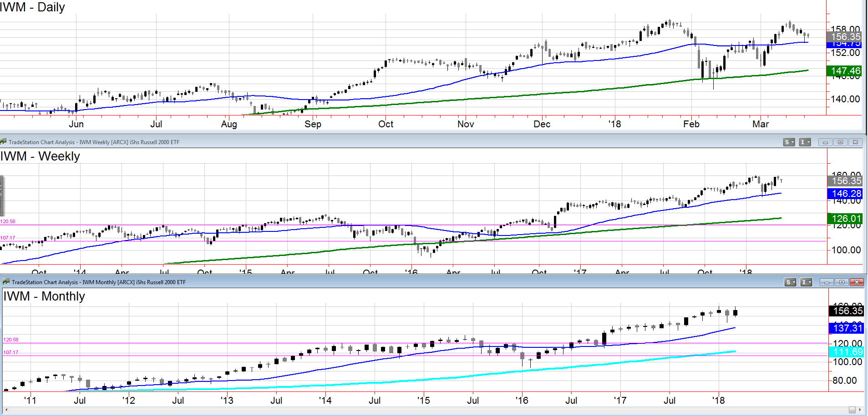
Task: Click the blue 146.28 moving average label on Weekly chart
Action: click(x=845, y=194)
